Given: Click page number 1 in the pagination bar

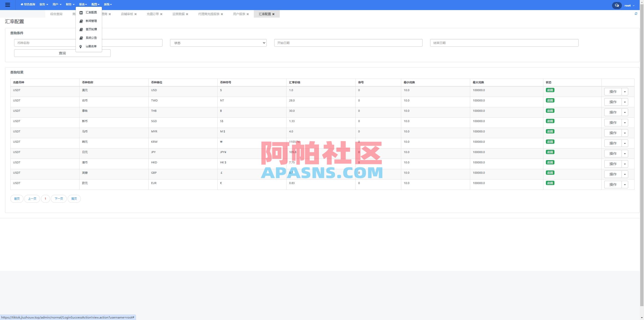Looking at the screenshot, I should point(45,199).
